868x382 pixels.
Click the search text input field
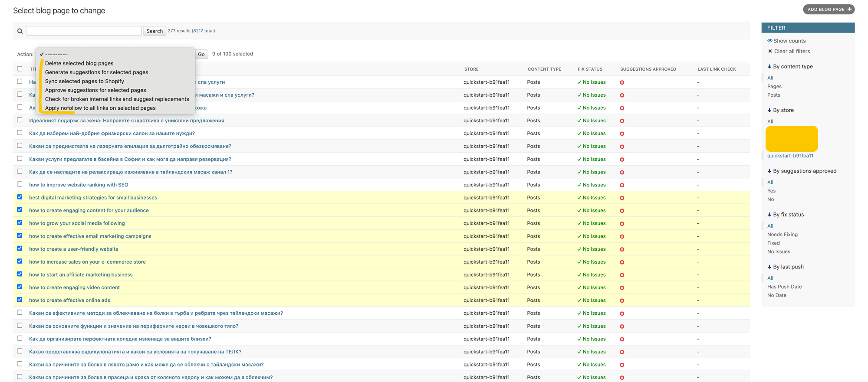pos(84,31)
